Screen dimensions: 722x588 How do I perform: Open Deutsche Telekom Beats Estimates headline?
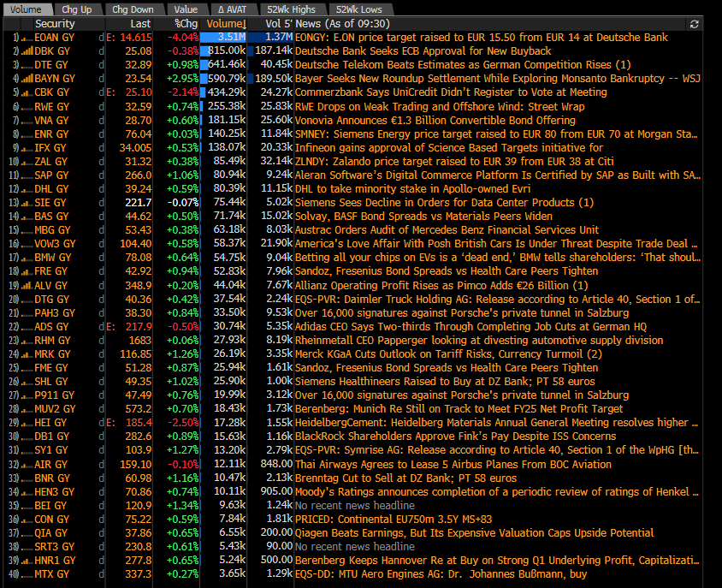(x=463, y=65)
